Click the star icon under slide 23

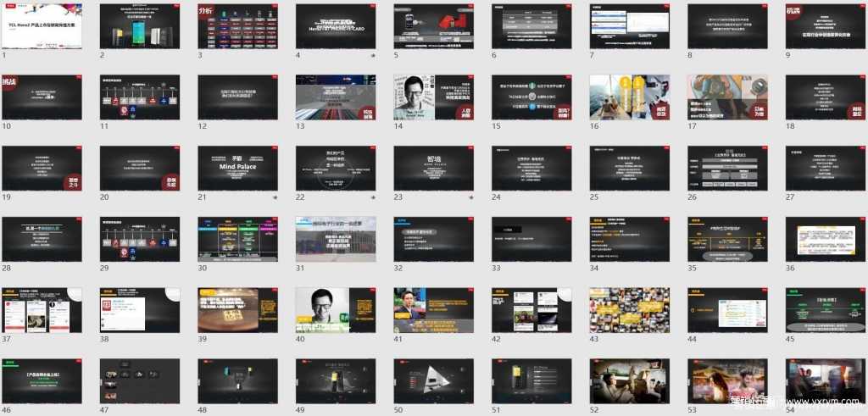pyautogui.click(x=471, y=197)
